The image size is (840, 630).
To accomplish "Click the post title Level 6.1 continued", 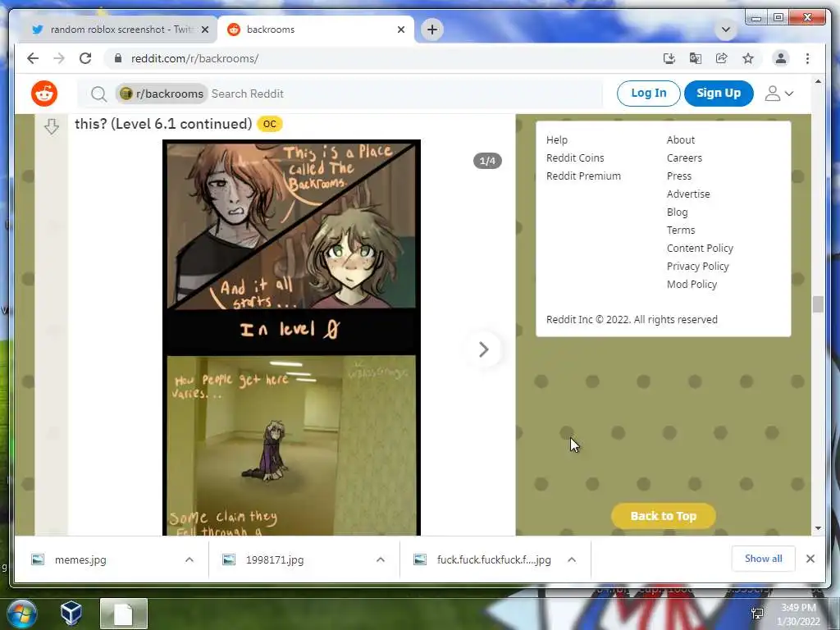I will pos(163,124).
